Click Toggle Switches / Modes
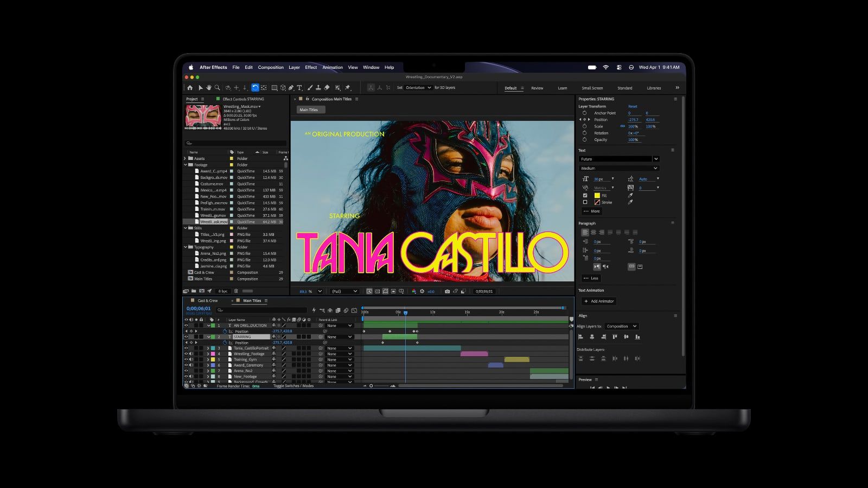This screenshot has width=868, height=488. coord(293,386)
